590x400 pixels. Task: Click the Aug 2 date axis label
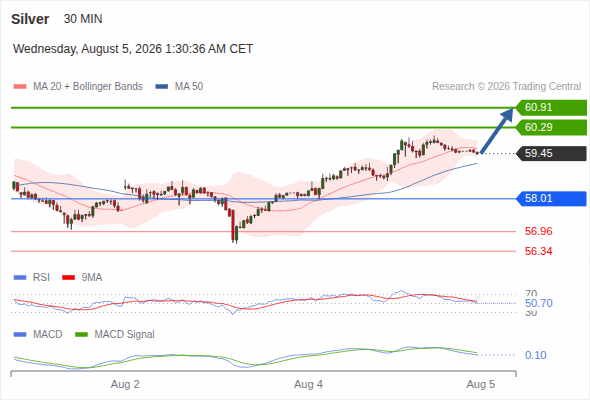(125, 384)
